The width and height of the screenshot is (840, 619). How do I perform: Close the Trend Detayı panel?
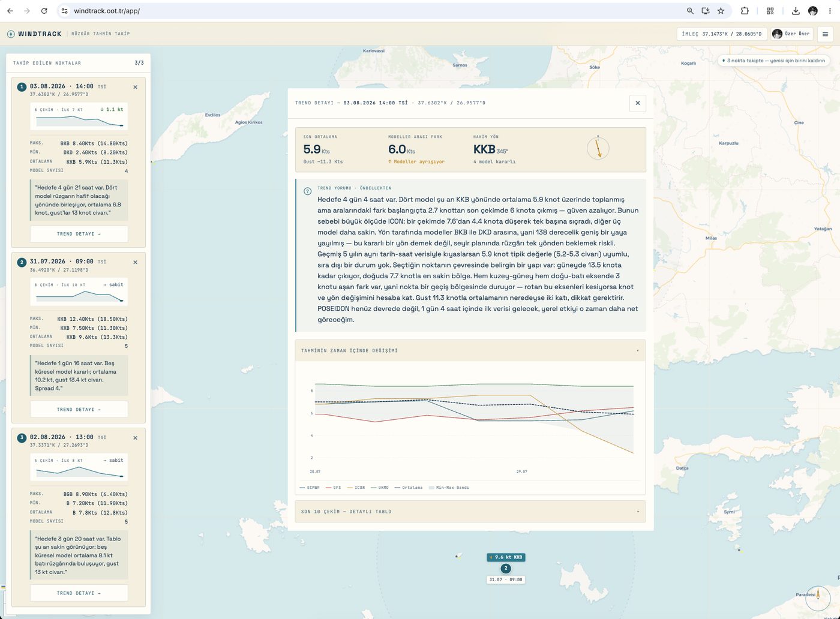point(637,103)
